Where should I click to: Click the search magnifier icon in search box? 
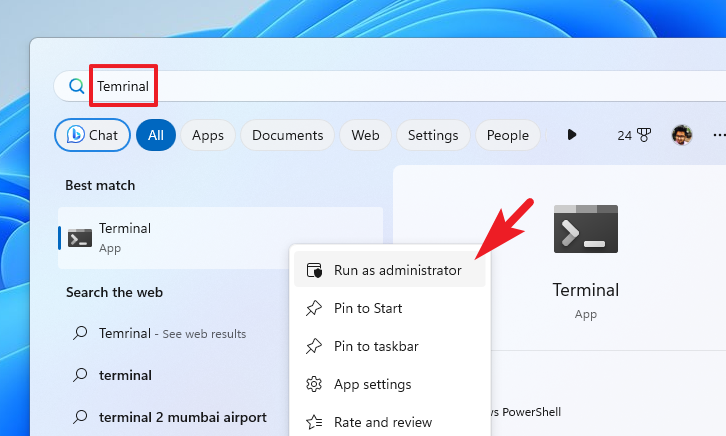click(76, 86)
